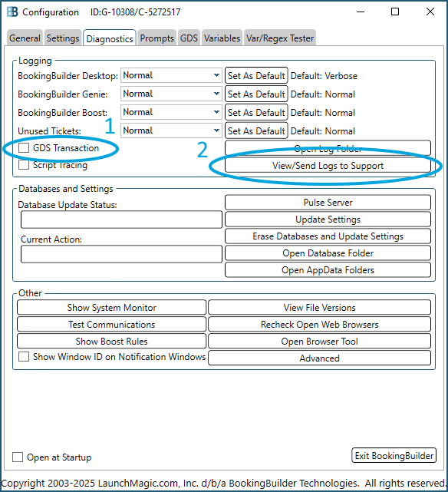Minimize the Configuration window
This screenshot has width=448, height=492.
pyautogui.click(x=361, y=12)
